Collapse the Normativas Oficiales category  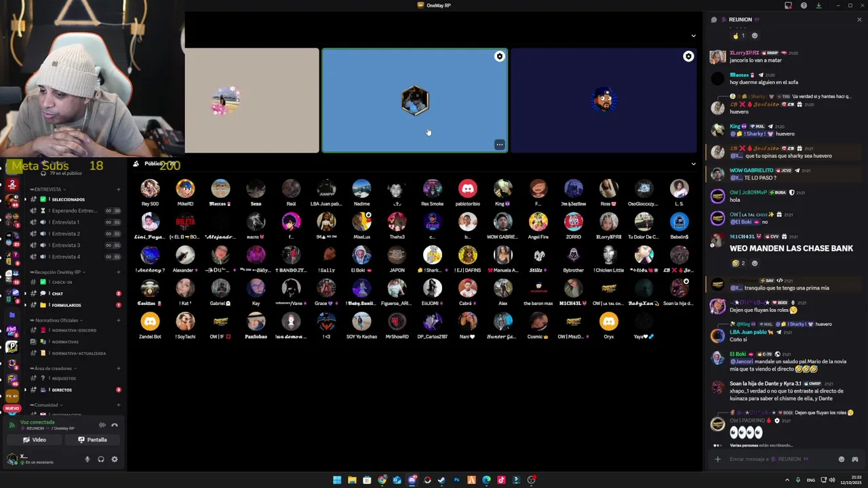(x=57, y=320)
